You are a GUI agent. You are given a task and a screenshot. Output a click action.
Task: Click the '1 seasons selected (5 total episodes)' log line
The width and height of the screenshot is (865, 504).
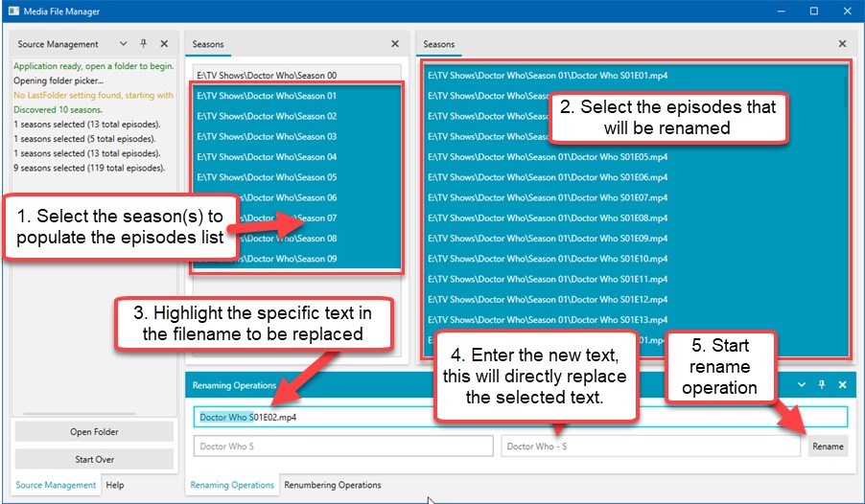click(x=84, y=138)
